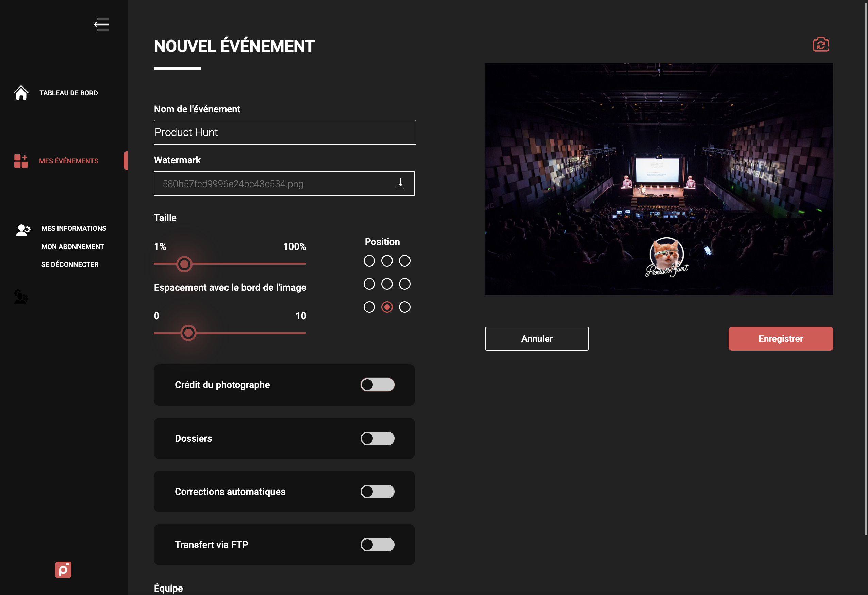Collapse the sidebar with the menu arrow icon
This screenshot has width=868, height=595.
pyautogui.click(x=101, y=25)
